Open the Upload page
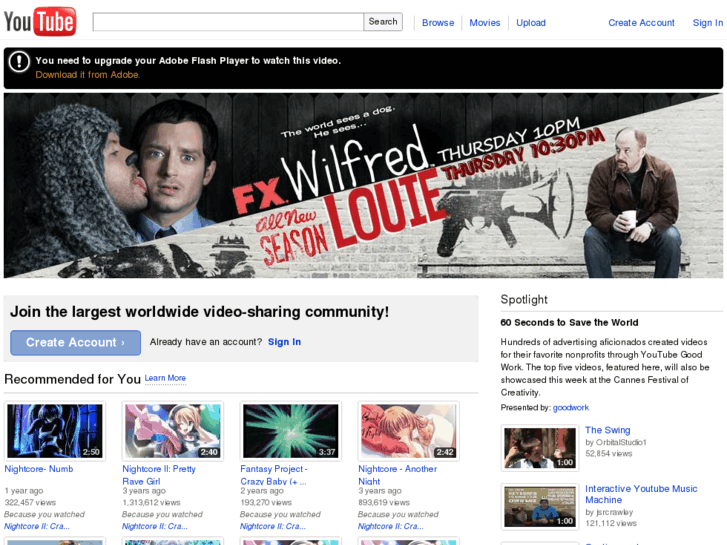 (x=531, y=23)
